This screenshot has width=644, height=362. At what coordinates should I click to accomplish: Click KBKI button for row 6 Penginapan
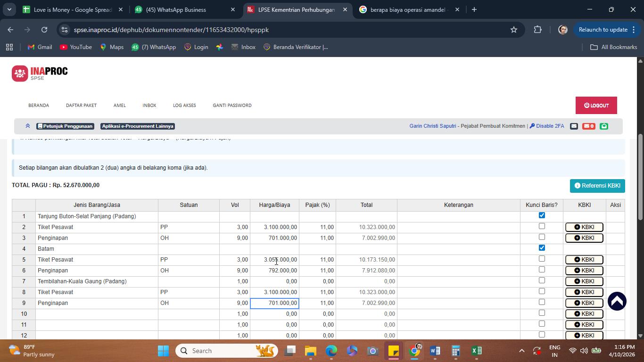(584, 271)
